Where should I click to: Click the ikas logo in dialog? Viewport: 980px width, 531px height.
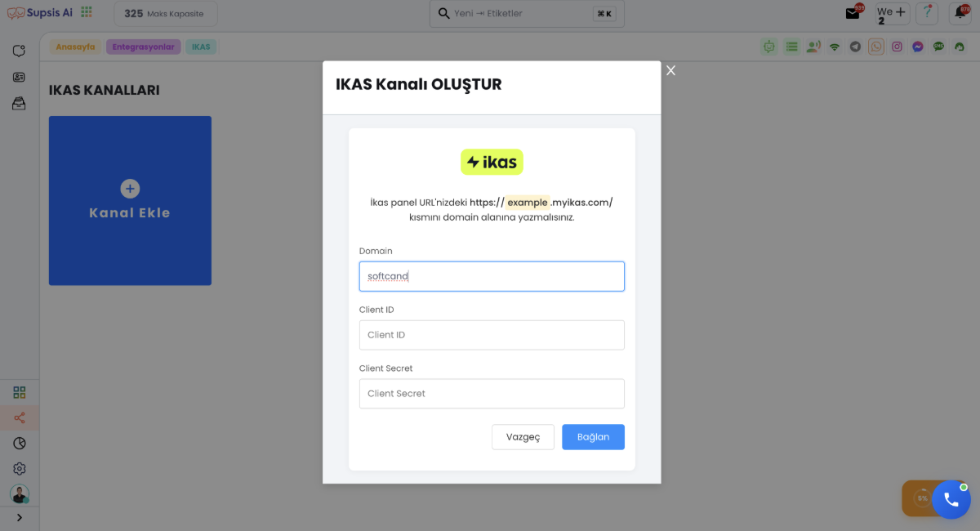(x=492, y=162)
